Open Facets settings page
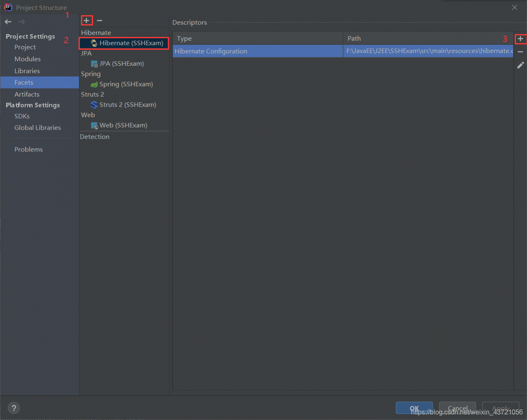Screen dimensions: 527x420 pyautogui.click(x=40, y=83)
